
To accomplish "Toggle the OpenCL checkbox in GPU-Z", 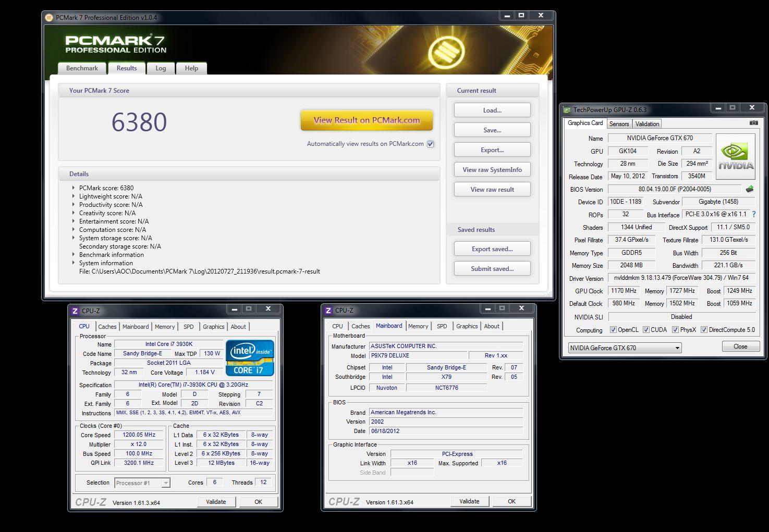I will [x=613, y=330].
